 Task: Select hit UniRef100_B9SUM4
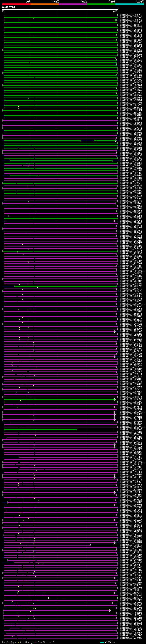131,618
